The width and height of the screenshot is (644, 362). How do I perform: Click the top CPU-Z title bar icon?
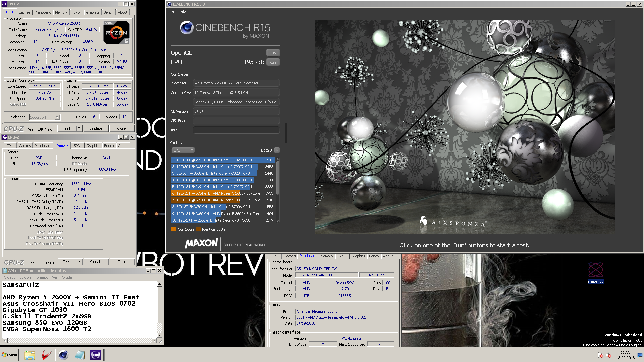pyautogui.click(x=4, y=4)
